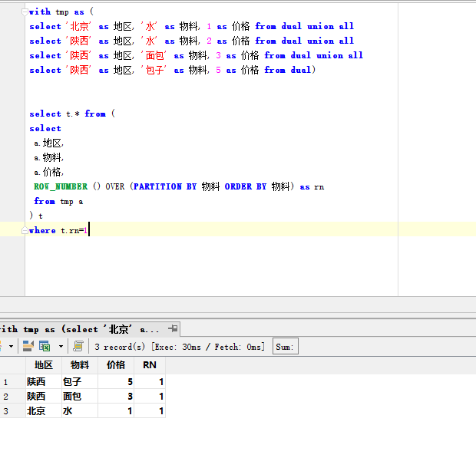Collapse the 'with tmp as' code block
The image size is (476, 458).
click(25, 12)
